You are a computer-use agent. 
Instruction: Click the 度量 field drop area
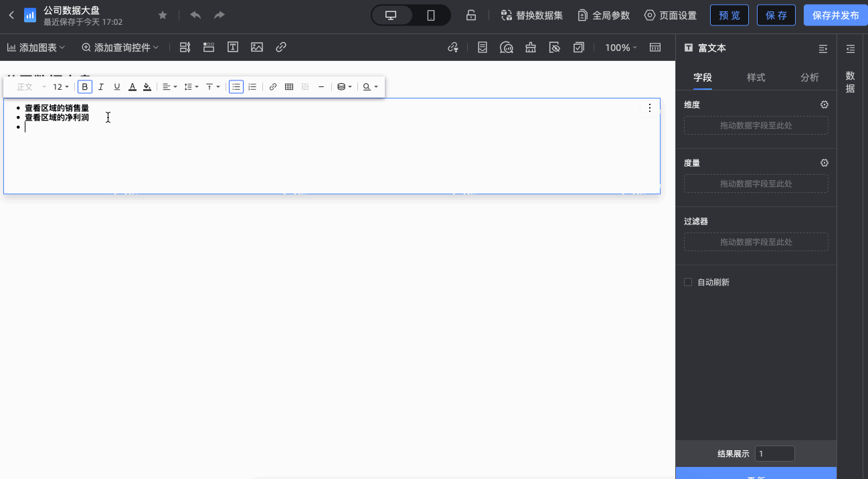pyautogui.click(x=756, y=184)
